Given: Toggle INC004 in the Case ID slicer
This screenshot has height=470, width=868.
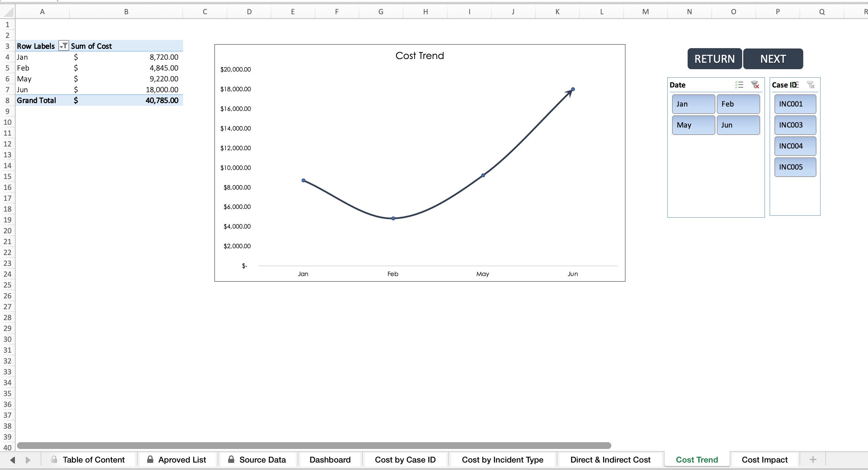Looking at the screenshot, I should click(795, 146).
